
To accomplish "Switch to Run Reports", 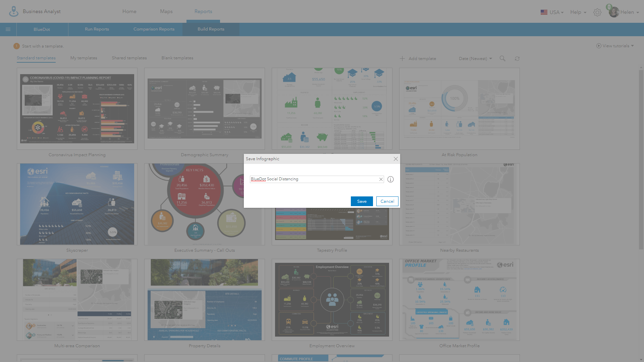I will (97, 29).
